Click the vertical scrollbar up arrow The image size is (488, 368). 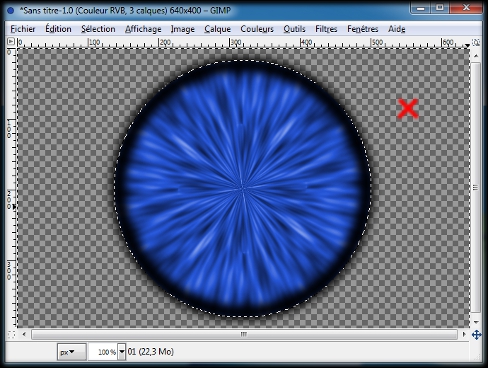pos(476,56)
